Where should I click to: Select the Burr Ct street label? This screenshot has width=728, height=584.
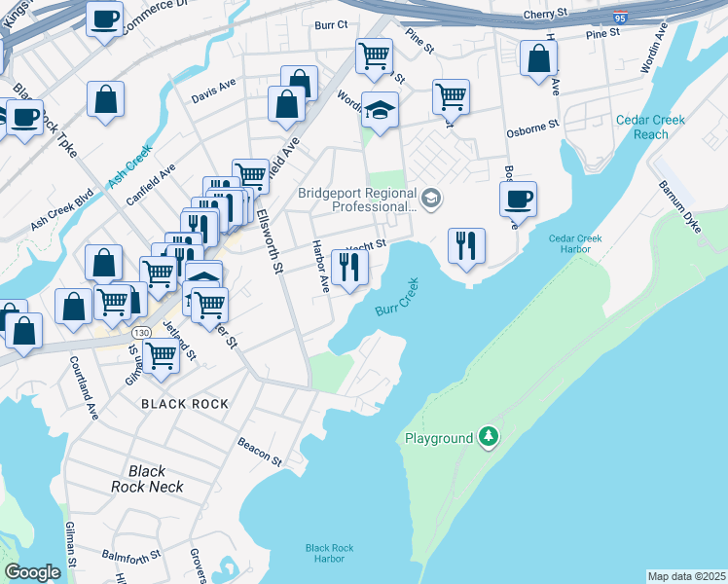pyautogui.click(x=331, y=25)
